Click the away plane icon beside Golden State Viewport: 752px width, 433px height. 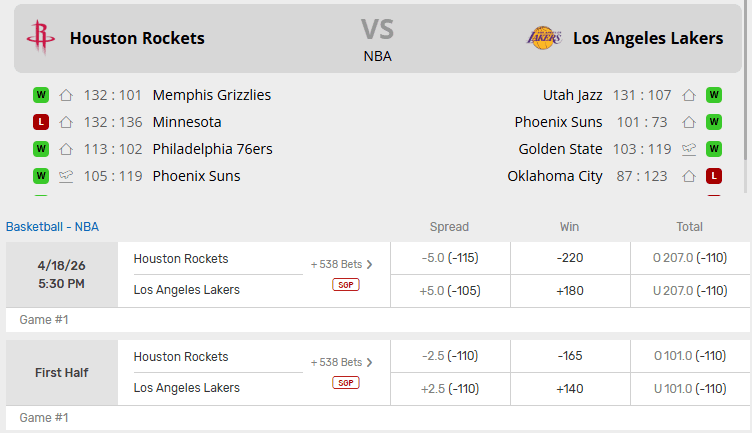(689, 150)
